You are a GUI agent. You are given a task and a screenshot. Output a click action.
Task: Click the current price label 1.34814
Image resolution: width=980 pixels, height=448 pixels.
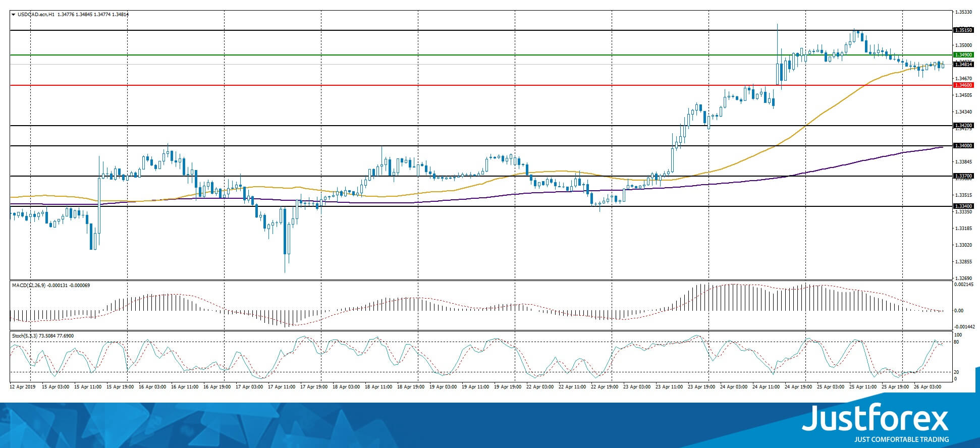[963, 64]
